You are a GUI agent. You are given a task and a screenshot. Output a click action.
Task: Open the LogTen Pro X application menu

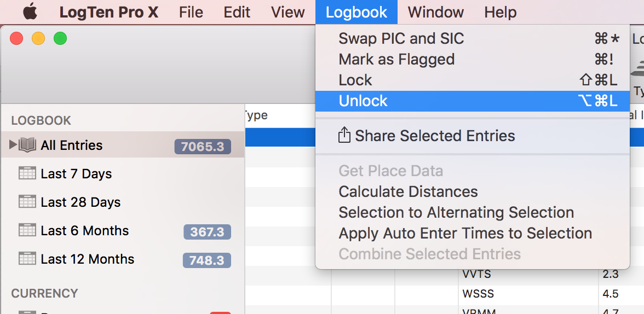click(x=109, y=12)
